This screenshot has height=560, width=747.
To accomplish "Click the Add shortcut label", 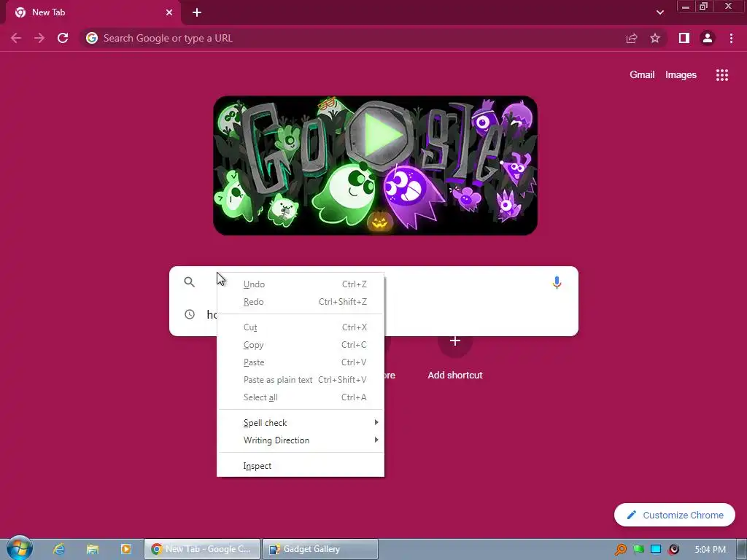I will (455, 376).
